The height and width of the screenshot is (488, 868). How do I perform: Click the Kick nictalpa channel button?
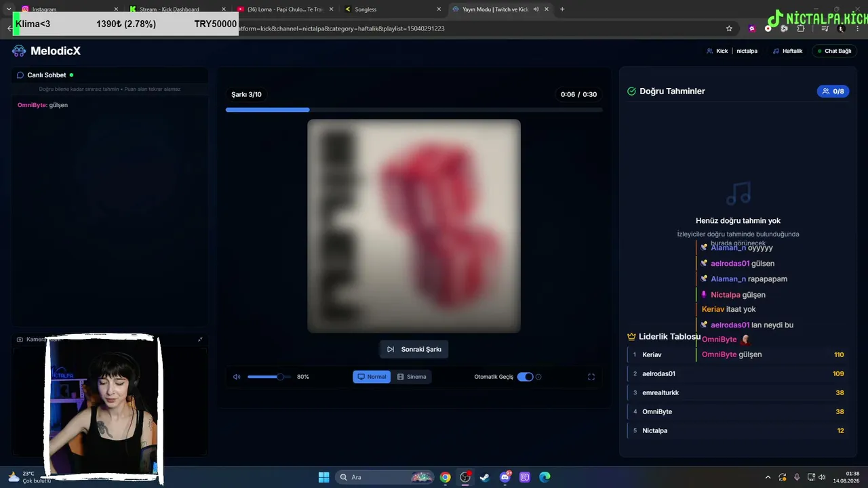732,51
